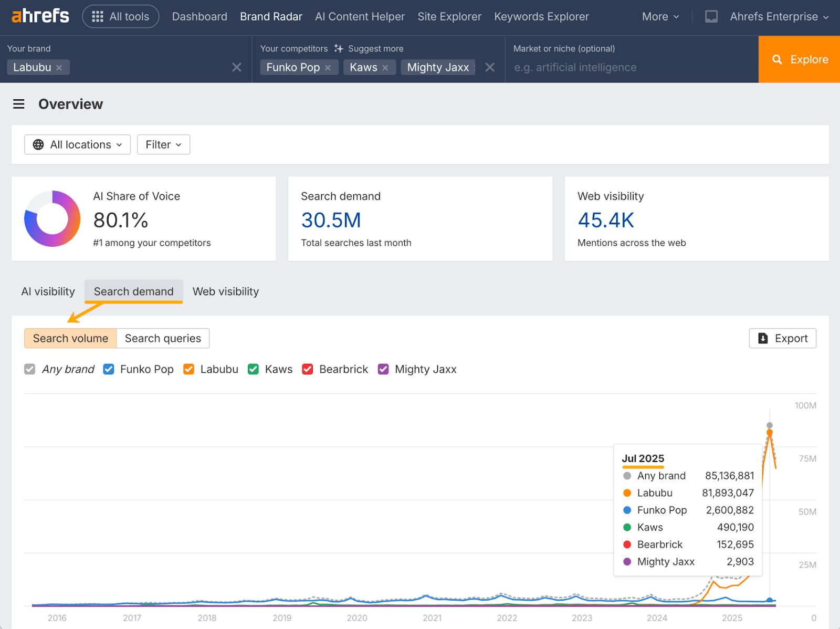The width and height of the screenshot is (840, 629).
Task: Open the All tools grid icon
Action: tap(97, 16)
